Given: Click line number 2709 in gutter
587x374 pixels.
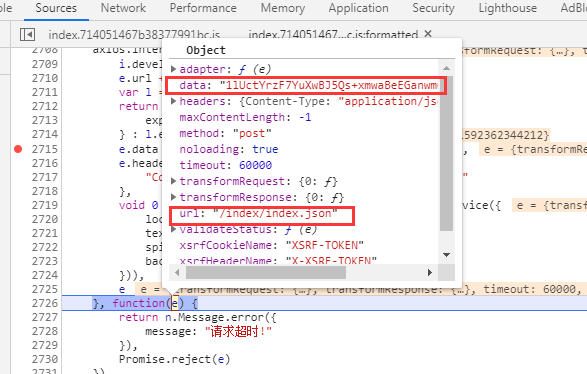Looking at the screenshot, I should tap(45, 64).
